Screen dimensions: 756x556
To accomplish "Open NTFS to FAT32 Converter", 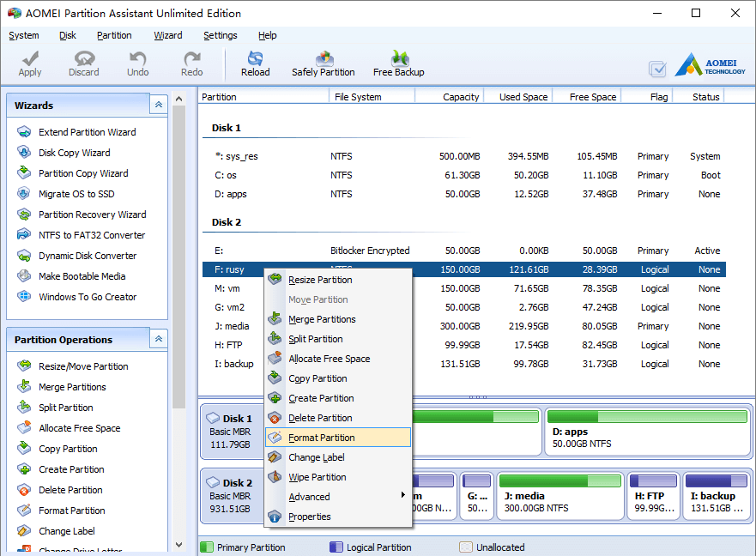I will pos(81,235).
